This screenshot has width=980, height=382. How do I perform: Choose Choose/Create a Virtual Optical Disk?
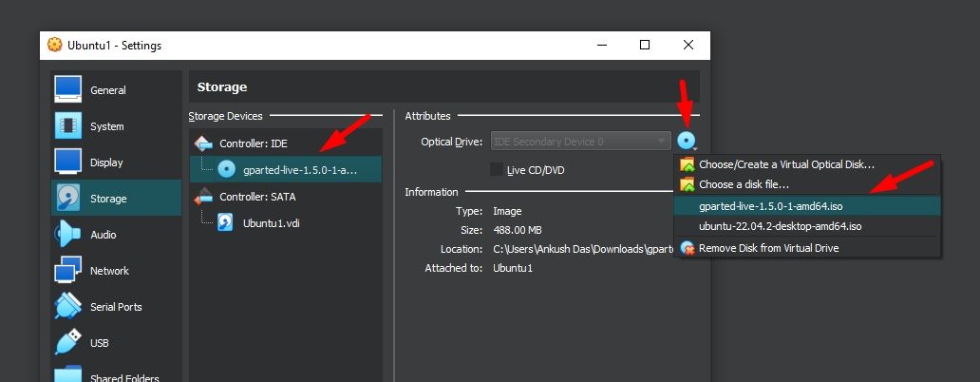click(807, 164)
